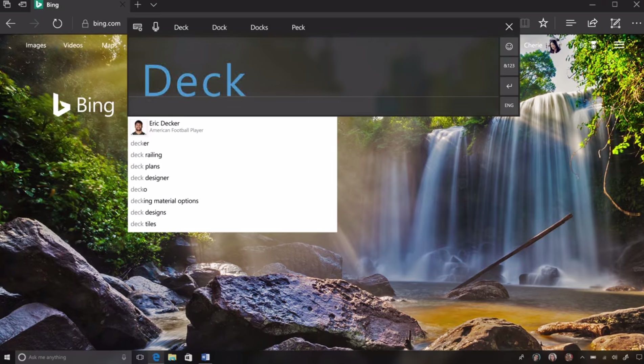Expand the new tab dropdown arrow
The image size is (644, 364).
coord(153,5)
